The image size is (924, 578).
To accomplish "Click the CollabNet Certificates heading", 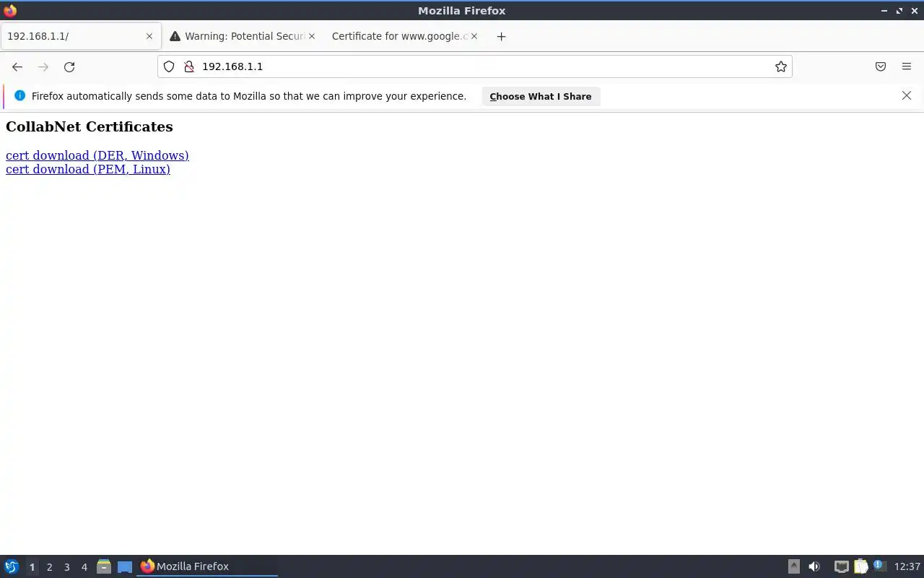I will 90,126.
